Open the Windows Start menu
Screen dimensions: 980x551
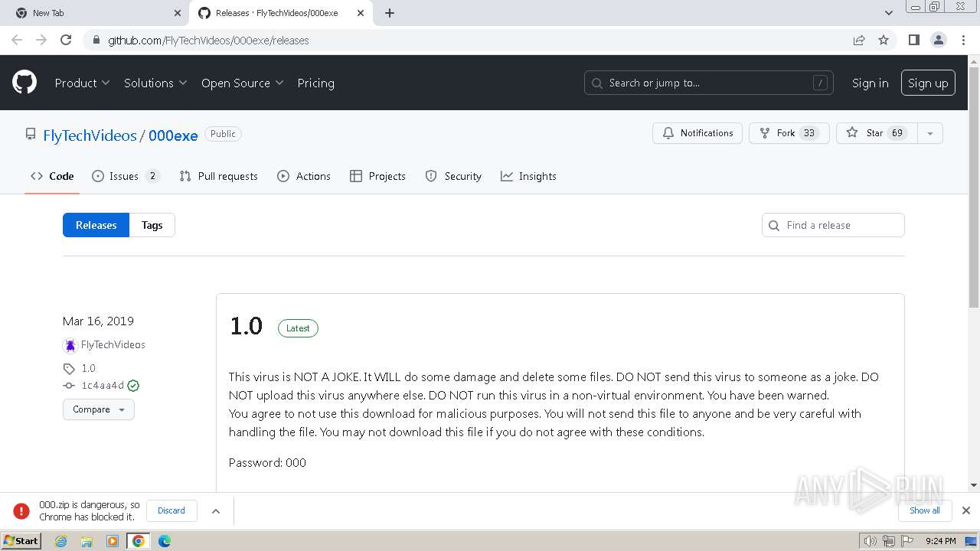tap(21, 541)
